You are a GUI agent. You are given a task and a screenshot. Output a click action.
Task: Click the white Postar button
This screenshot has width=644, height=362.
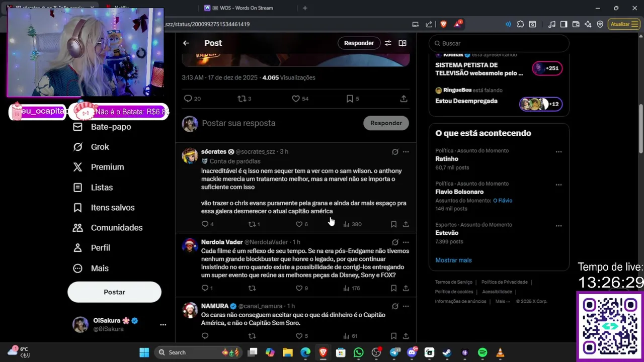(x=114, y=292)
